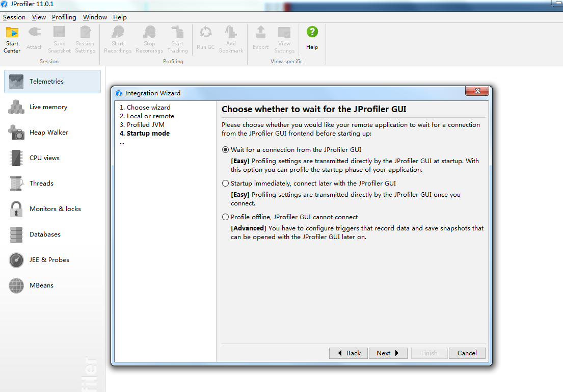Click wizard step '3. Profiled JVM'
The image size is (563, 392).
pyautogui.click(x=142, y=125)
